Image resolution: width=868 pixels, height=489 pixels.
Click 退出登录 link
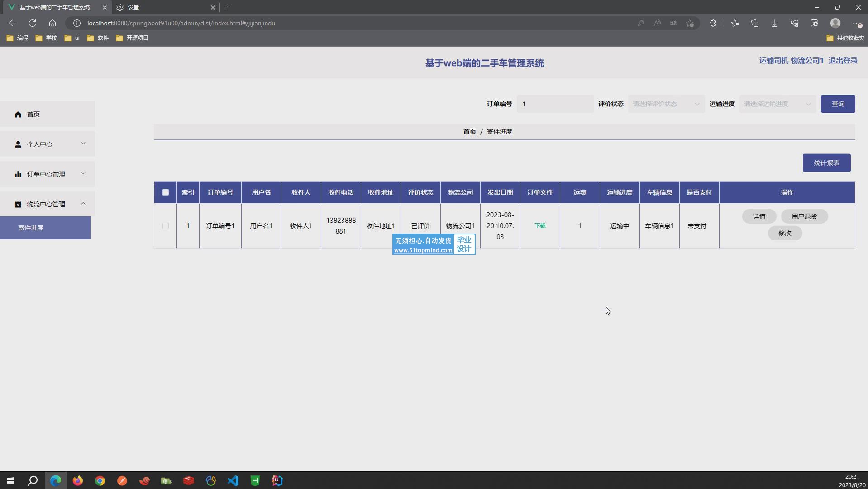(843, 61)
